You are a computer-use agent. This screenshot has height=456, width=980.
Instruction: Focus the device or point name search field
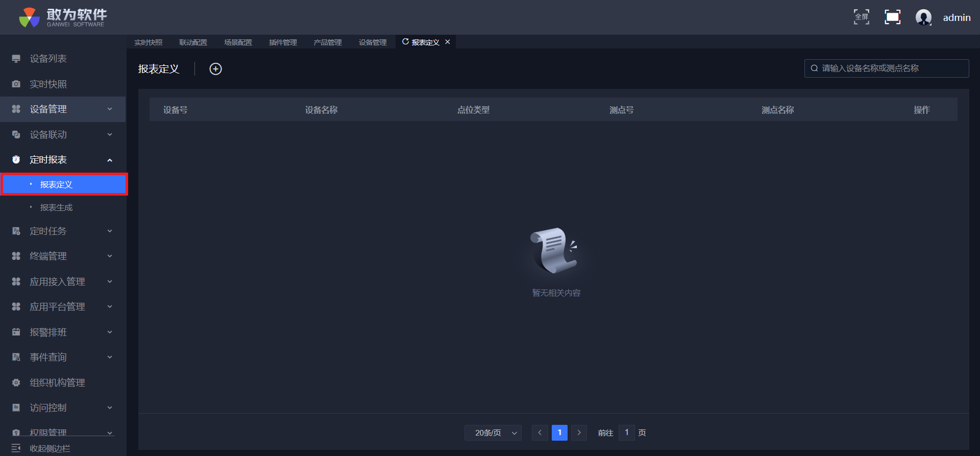887,68
